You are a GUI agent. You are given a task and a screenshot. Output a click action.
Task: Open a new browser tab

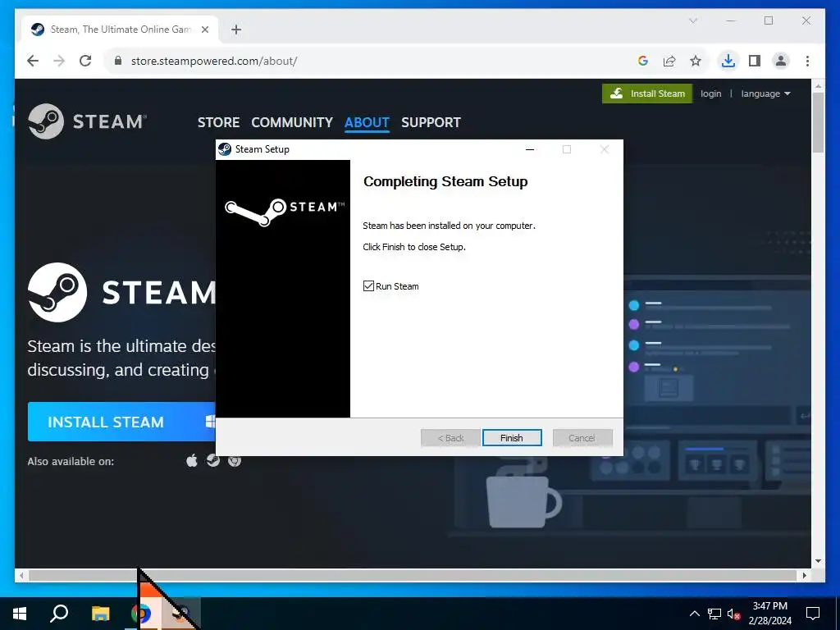[x=236, y=30]
